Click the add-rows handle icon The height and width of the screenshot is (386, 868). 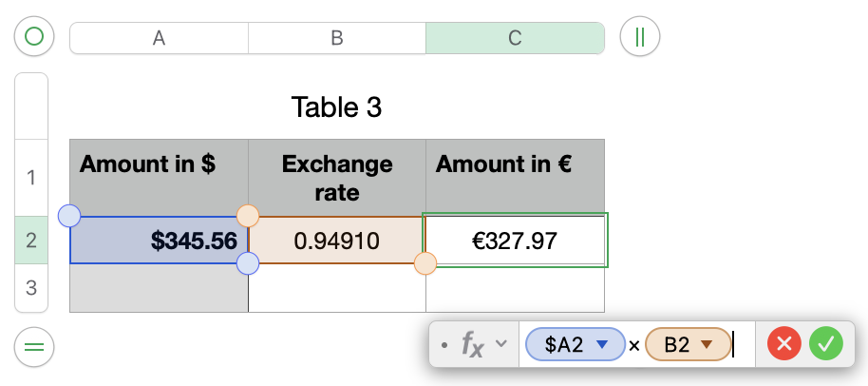click(x=34, y=346)
